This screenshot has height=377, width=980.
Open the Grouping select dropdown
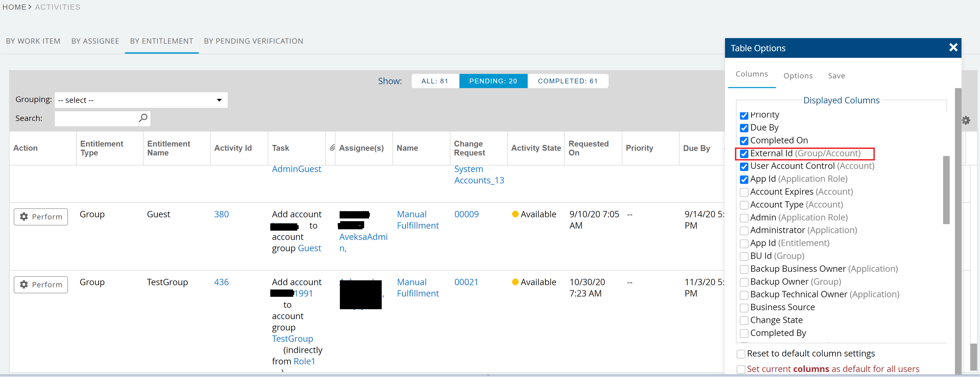click(x=141, y=100)
